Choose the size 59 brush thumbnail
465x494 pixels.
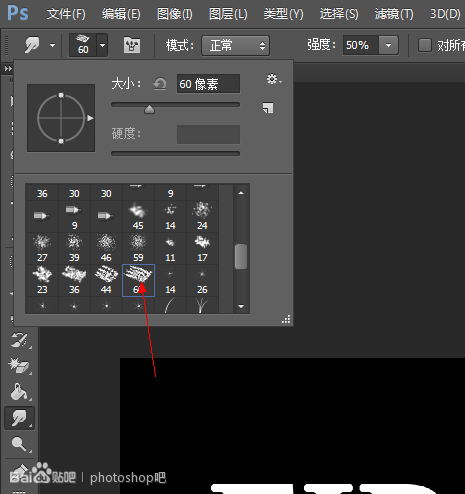click(138, 248)
